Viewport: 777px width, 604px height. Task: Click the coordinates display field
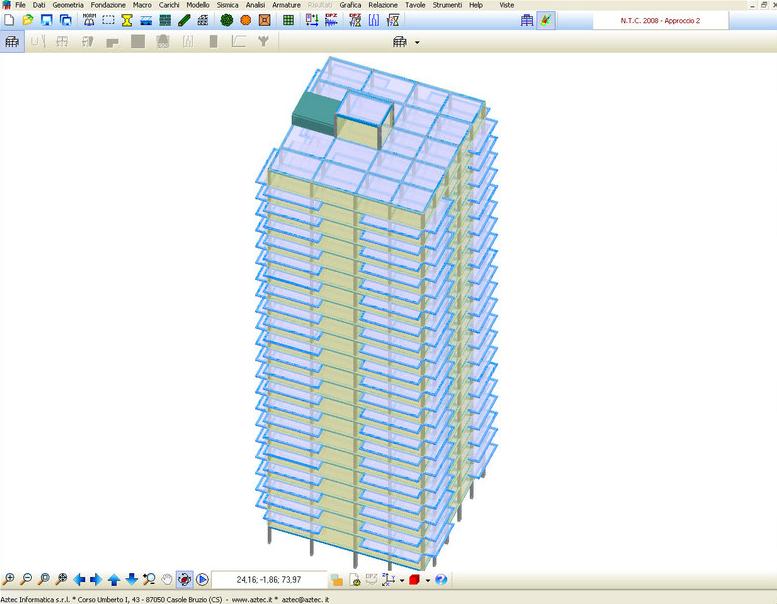click(268, 579)
